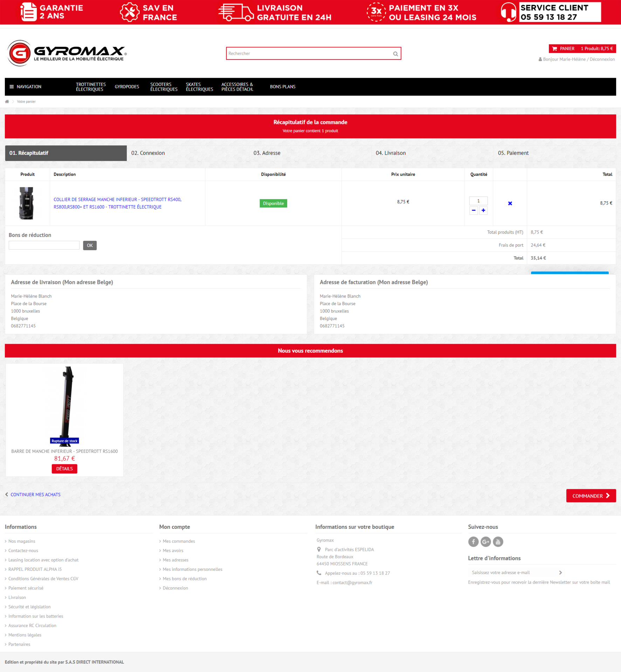Open Information sur les batteries link
Screen dimensions: 621x672
coord(36,616)
